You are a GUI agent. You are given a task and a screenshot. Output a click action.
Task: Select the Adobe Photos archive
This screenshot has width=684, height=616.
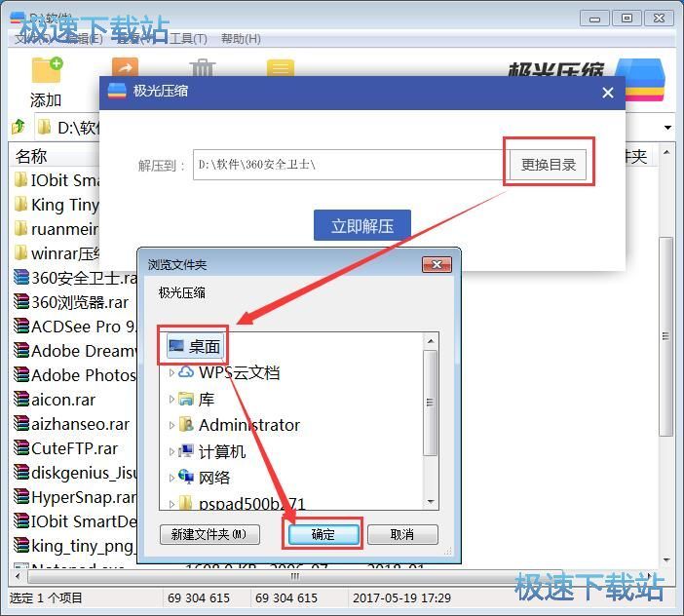tap(75, 375)
